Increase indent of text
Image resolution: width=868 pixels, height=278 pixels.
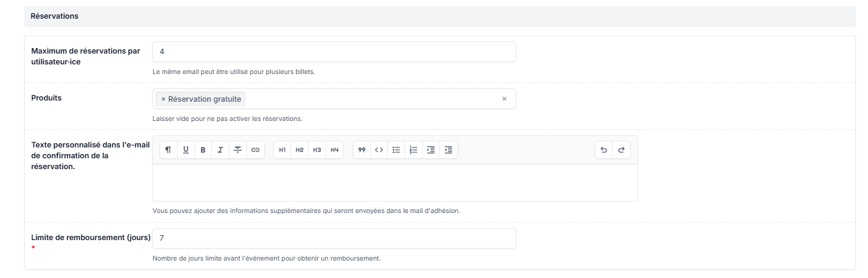coord(430,150)
